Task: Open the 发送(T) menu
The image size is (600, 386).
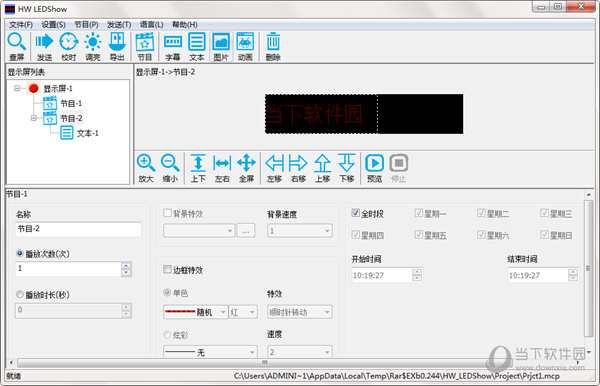Action: 119,25
